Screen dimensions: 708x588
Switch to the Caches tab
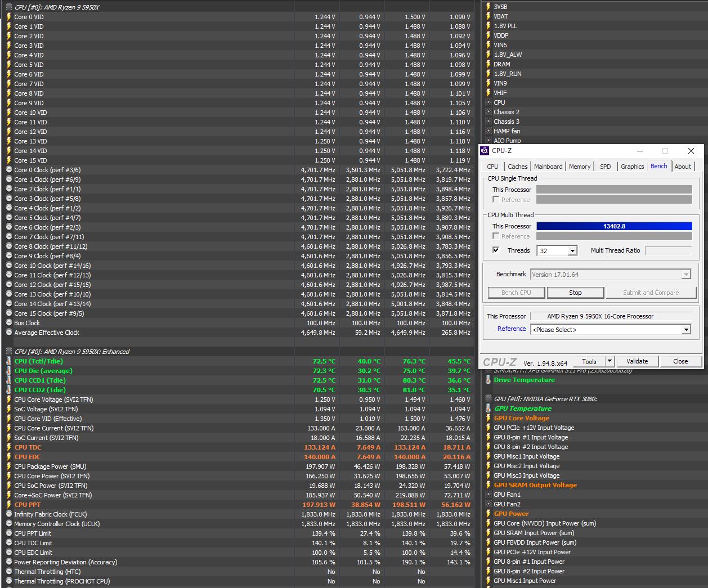coord(517,167)
